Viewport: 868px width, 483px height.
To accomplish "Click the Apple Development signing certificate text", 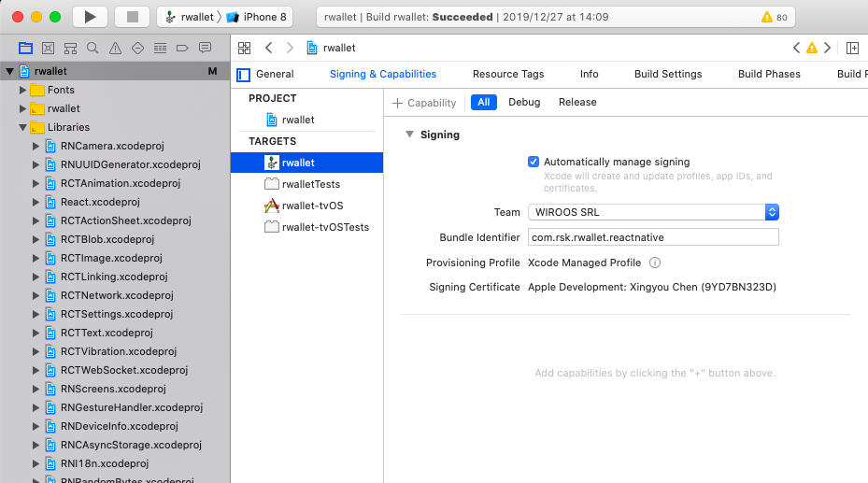I will [652, 287].
